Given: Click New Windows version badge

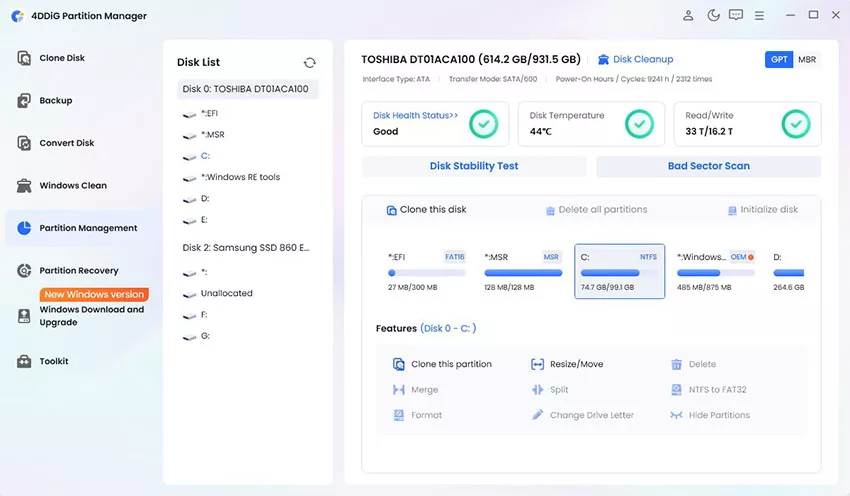Looking at the screenshot, I should 94,295.
